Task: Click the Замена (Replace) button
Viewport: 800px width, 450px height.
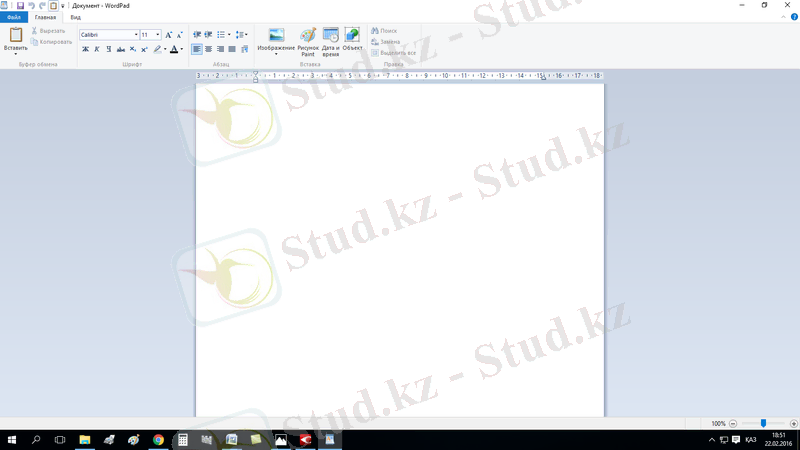Action: pyautogui.click(x=385, y=42)
